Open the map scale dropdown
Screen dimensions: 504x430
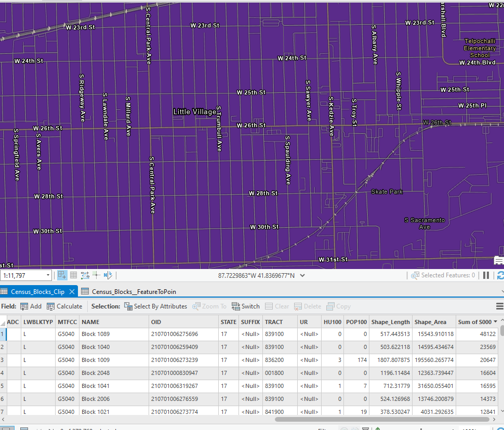coord(48,275)
